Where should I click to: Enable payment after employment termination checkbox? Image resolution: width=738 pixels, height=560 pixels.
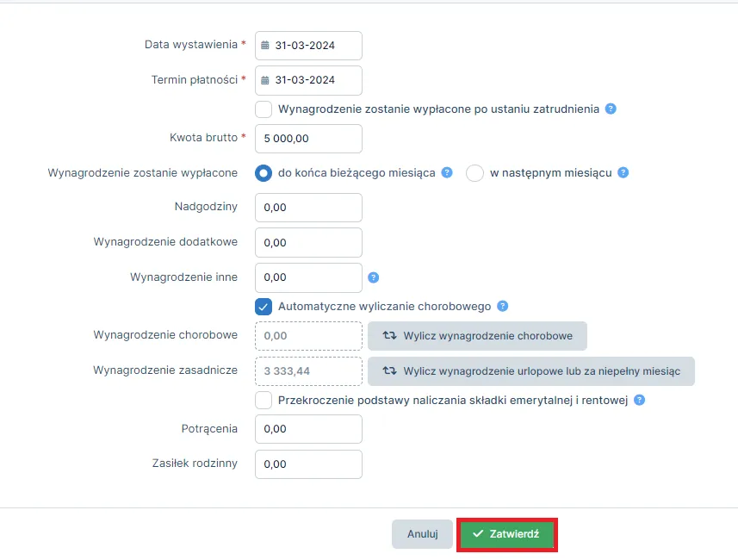click(x=264, y=109)
